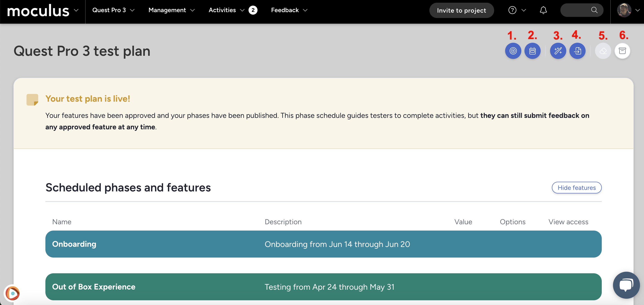644x305 pixels.
Task: Open the chat support bubble
Action: coord(626,285)
